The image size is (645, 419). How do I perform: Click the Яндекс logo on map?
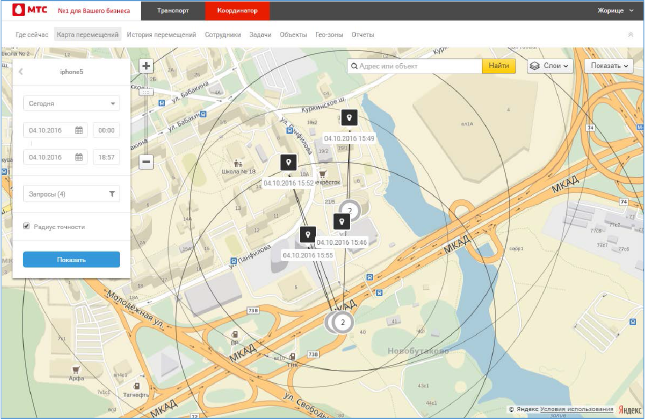(x=629, y=410)
